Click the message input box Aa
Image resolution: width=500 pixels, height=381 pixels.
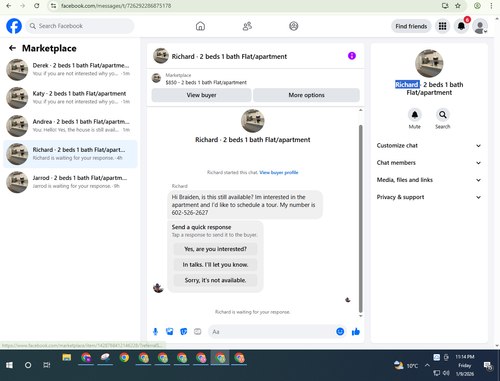271,332
